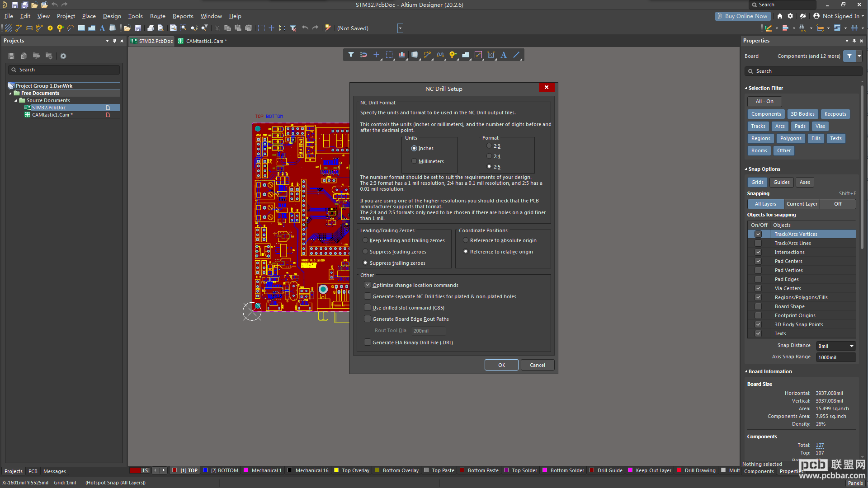868x488 pixels.
Task: Select Suppress leading zeroes option
Action: [x=365, y=252]
